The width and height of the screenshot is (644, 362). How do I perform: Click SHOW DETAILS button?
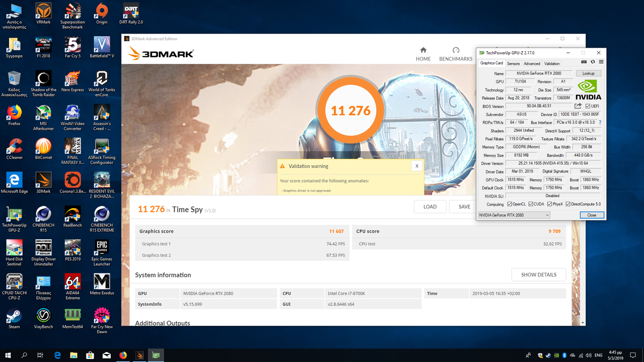tap(539, 275)
